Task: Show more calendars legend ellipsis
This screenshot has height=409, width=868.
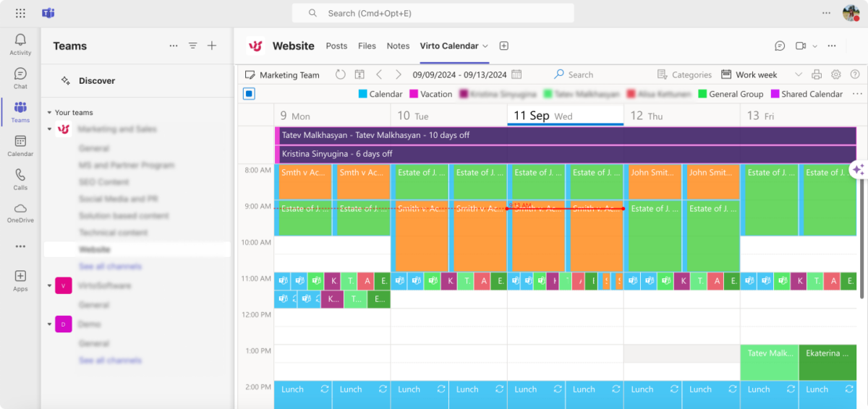Action: pos(857,94)
